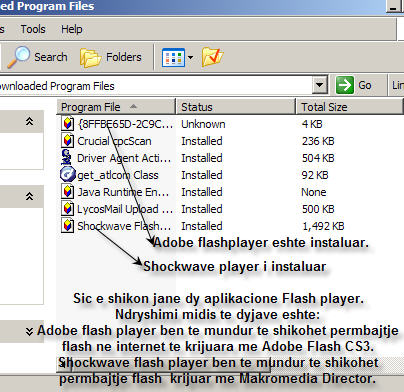
Task: Select the Driver Agent icon
Action: click(67, 157)
